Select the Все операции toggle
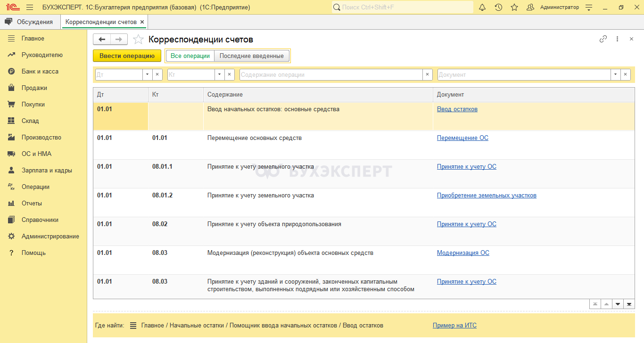Image resolution: width=644 pixels, height=343 pixels. (x=190, y=56)
